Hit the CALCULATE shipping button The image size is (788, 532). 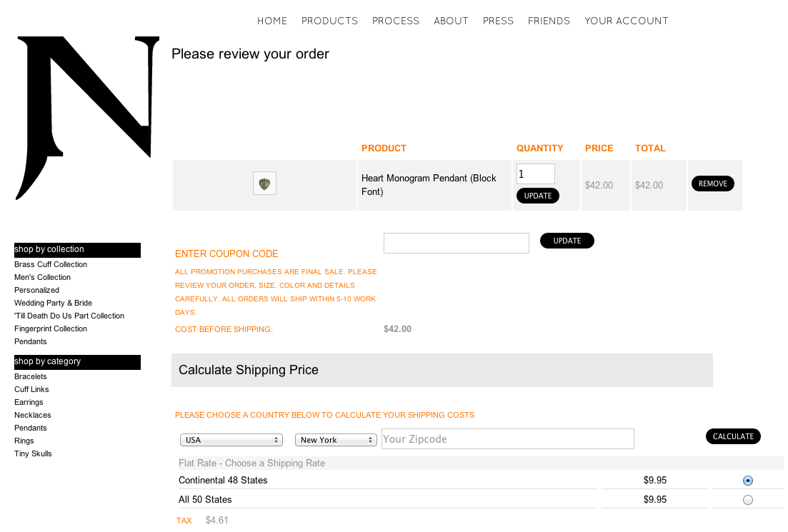(733, 436)
